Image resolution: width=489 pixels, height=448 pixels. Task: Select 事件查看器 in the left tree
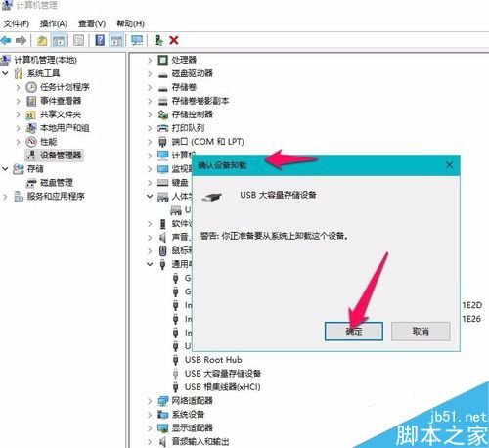[x=61, y=101]
